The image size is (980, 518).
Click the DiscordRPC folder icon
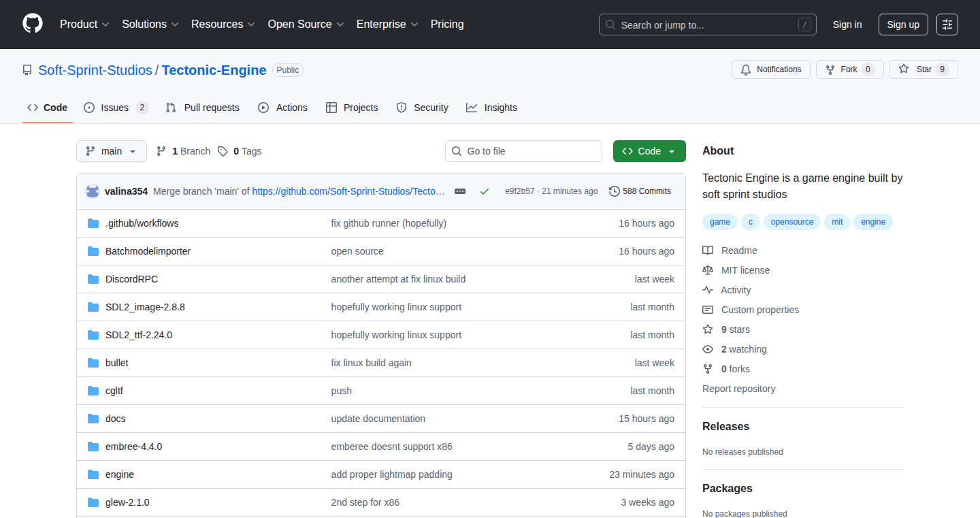click(93, 279)
